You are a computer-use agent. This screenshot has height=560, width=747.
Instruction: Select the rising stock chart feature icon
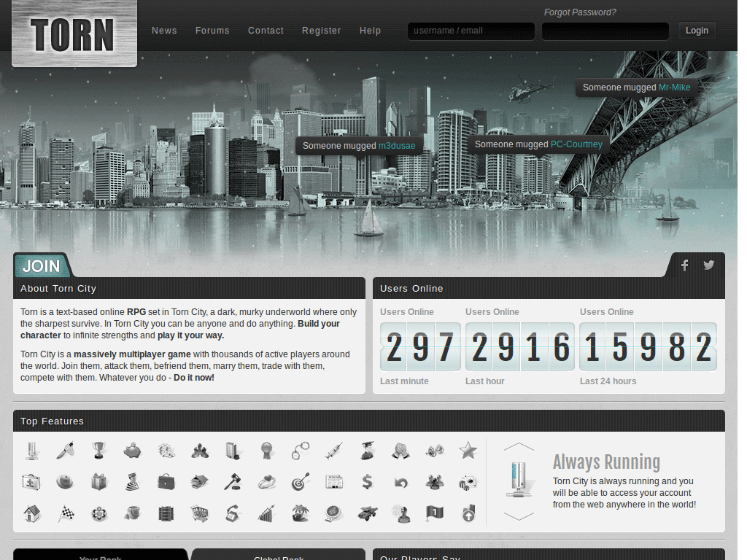pos(267,513)
